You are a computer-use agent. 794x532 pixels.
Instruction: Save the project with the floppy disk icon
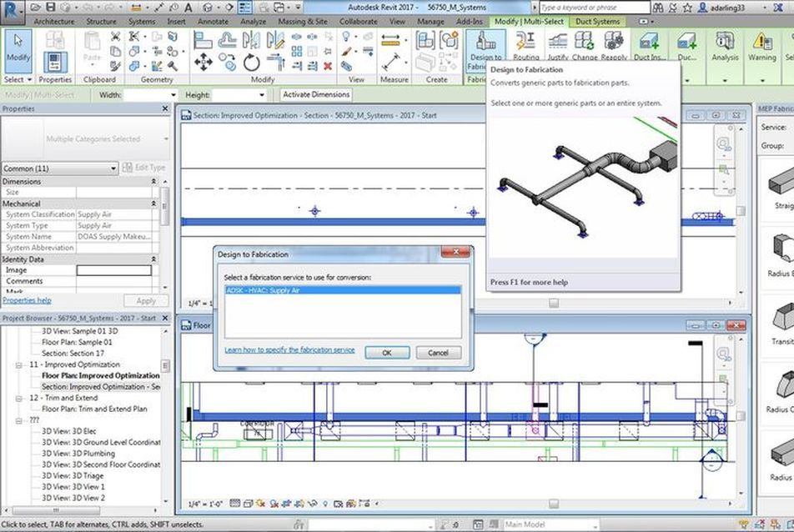point(51,7)
